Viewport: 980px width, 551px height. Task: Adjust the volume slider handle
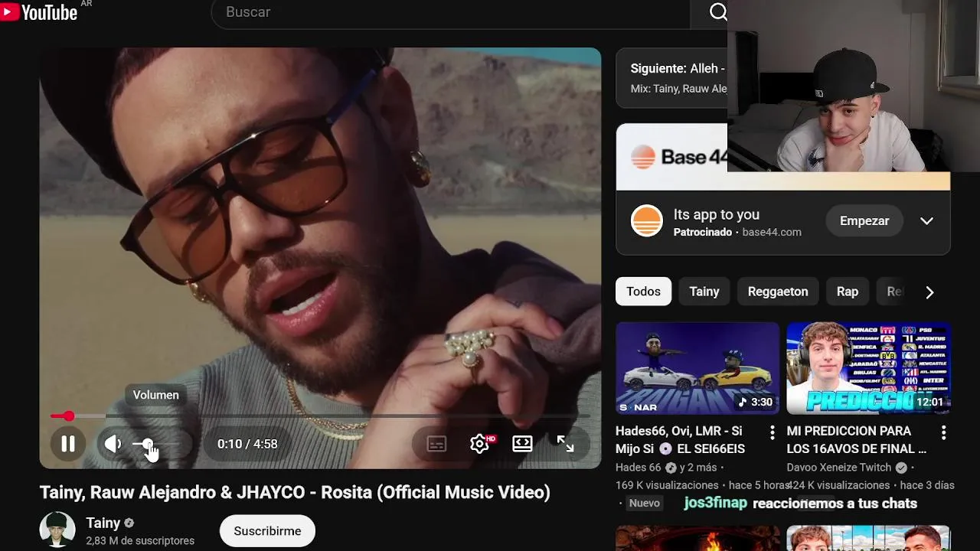147,444
